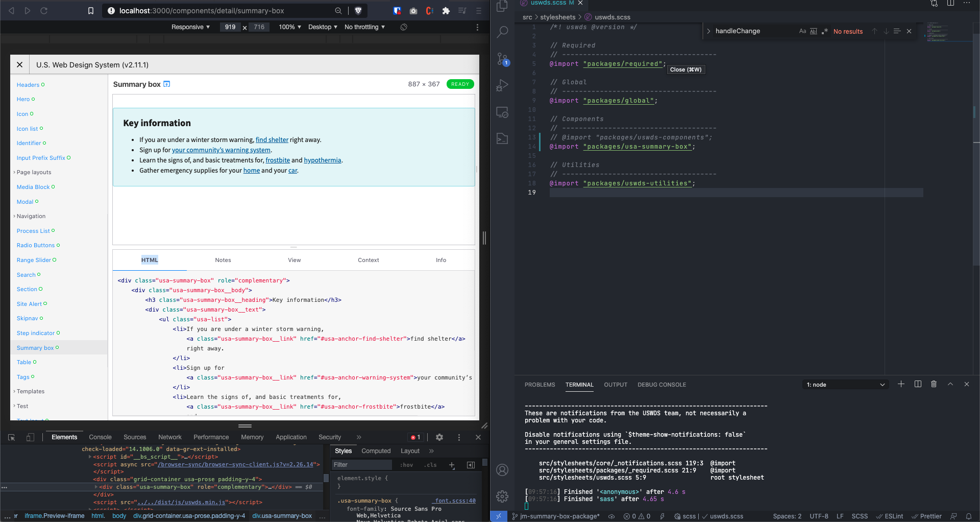Open the Range Slider component link

[x=34, y=260]
